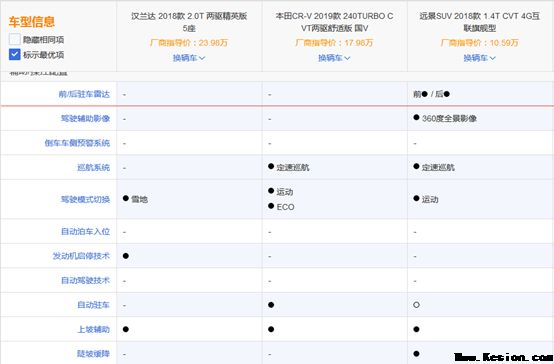Image resolution: width=554 pixels, height=364 pixels.
Task: Select 汉兰达's dot in 上坡辅助 row
Action: (126, 329)
